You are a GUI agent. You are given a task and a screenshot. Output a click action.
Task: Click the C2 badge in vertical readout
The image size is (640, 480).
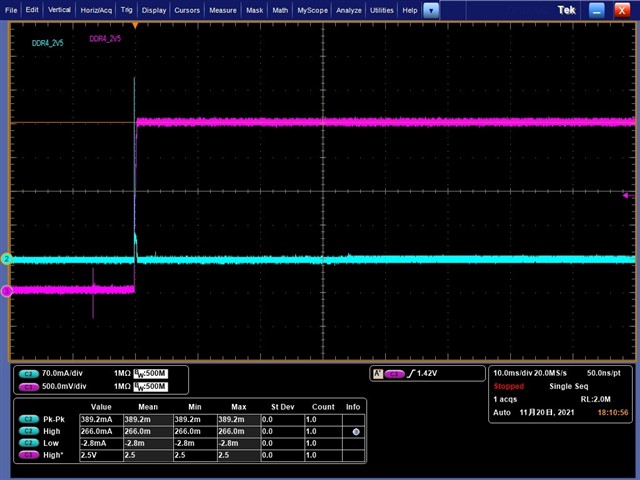pyautogui.click(x=29, y=373)
